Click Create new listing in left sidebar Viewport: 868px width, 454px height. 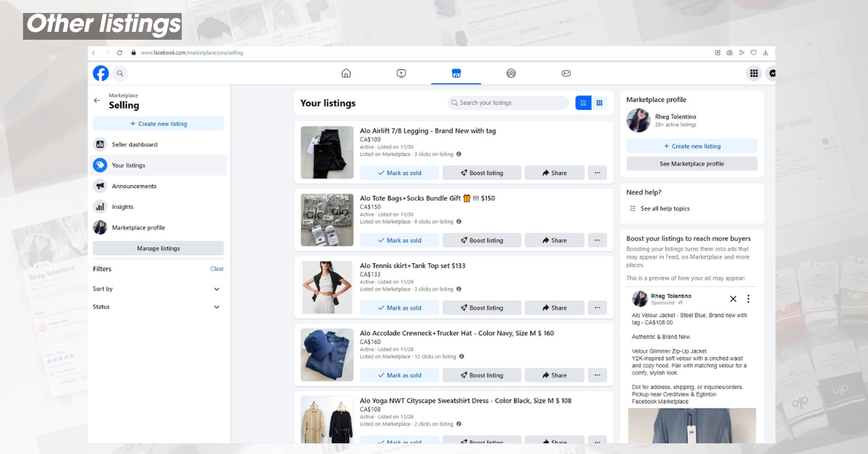158,124
